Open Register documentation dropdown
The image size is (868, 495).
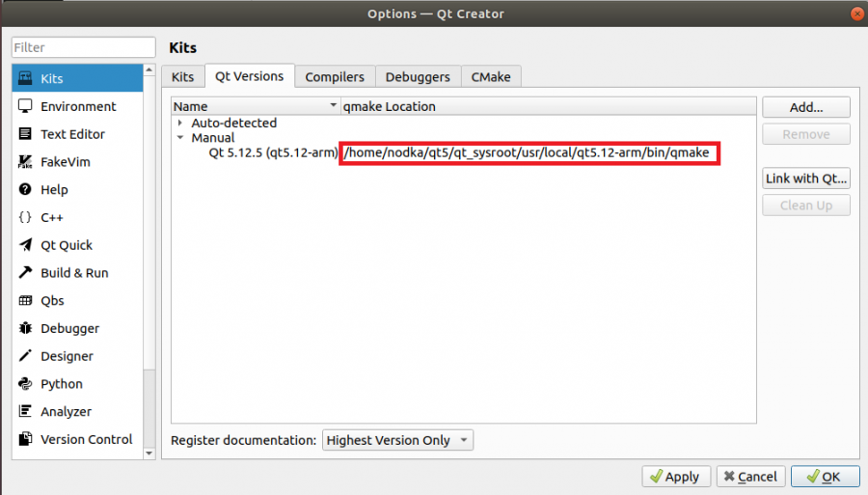click(x=397, y=440)
